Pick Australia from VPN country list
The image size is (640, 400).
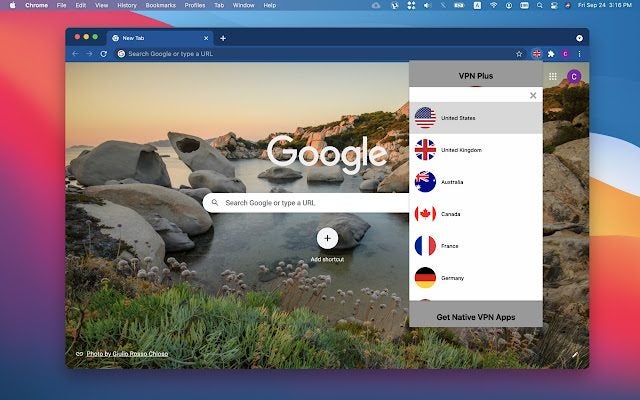point(476,182)
